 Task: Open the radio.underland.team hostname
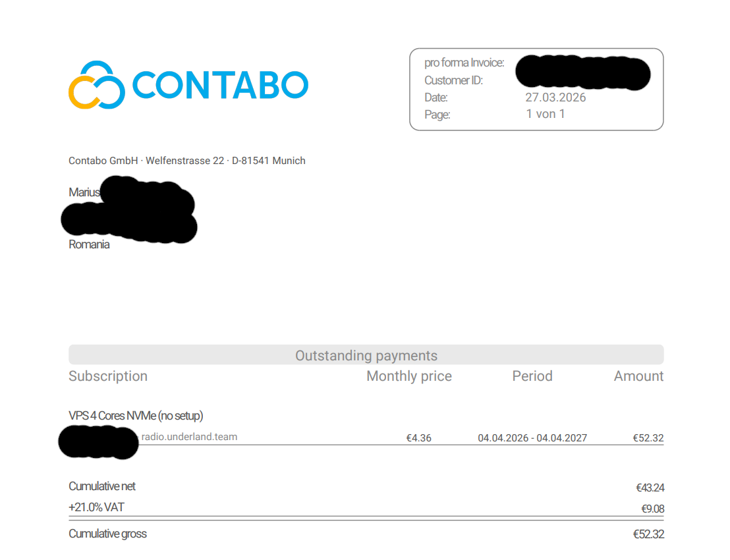click(x=189, y=437)
